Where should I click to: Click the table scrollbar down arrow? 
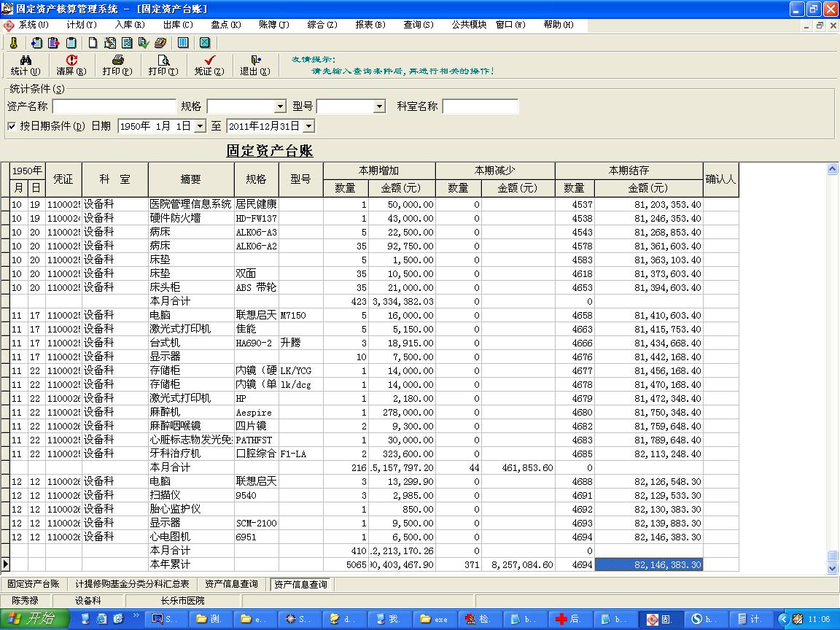832,569
